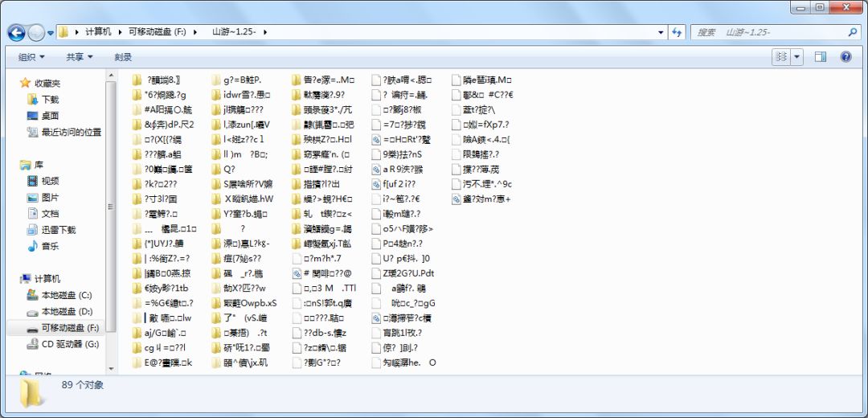Image resolution: width=868 pixels, height=418 pixels.
Task: Click the magnifier search icon
Action: pyautogui.click(x=853, y=32)
